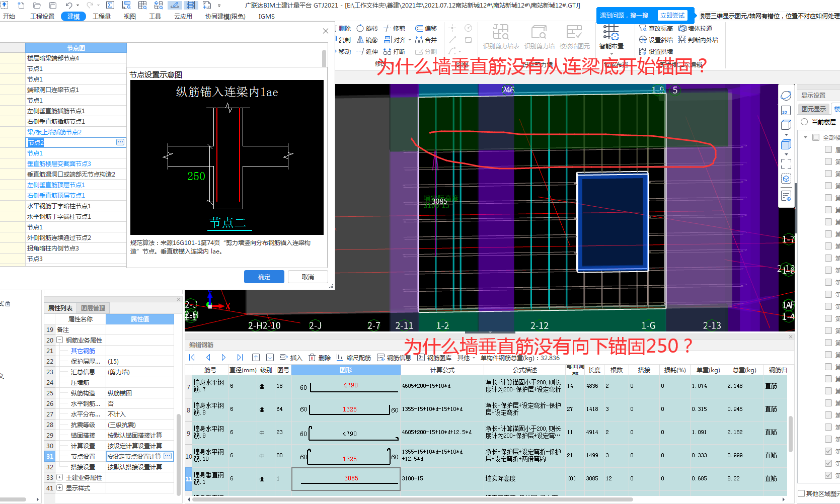Viewport: 840px width, 504px height.
Task: Open ellipsis button in Node Settings value
Action: (168, 456)
